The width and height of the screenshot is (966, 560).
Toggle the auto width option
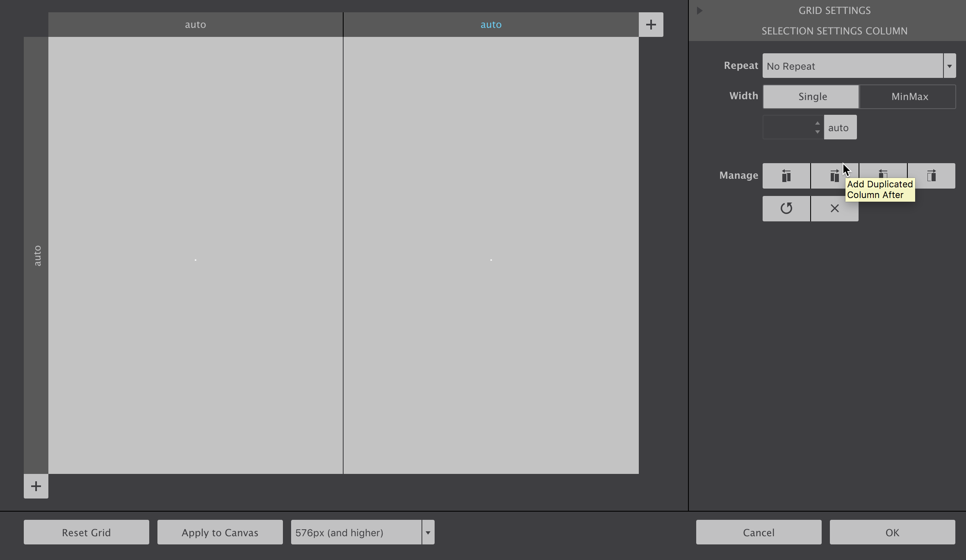(839, 127)
